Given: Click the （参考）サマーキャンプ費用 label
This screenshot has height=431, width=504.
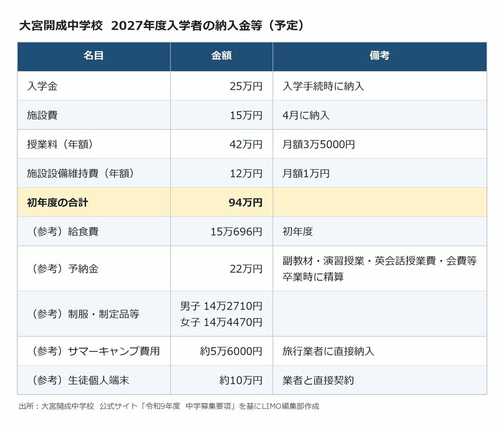Looking at the screenshot, I should pos(95,351).
